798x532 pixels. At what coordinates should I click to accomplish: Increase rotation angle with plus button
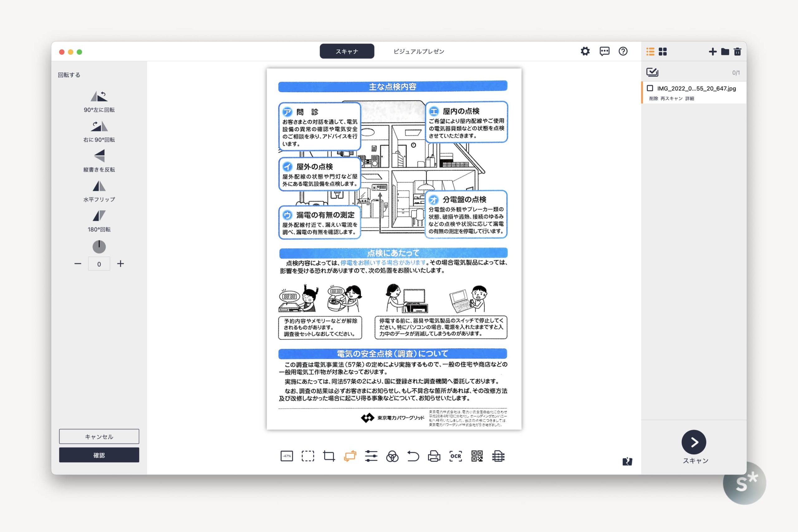tap(120, 264)
